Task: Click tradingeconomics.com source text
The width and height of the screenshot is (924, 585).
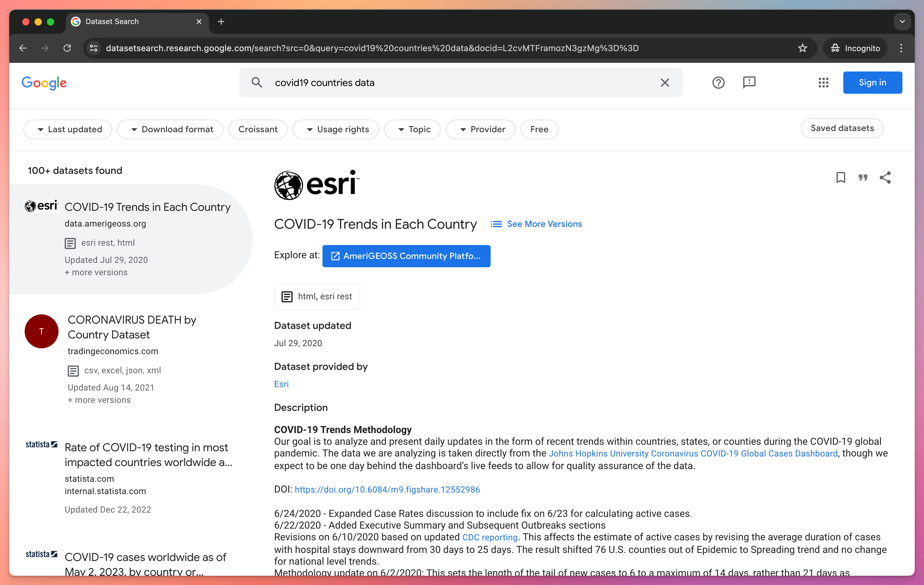Action: (113, 351)
